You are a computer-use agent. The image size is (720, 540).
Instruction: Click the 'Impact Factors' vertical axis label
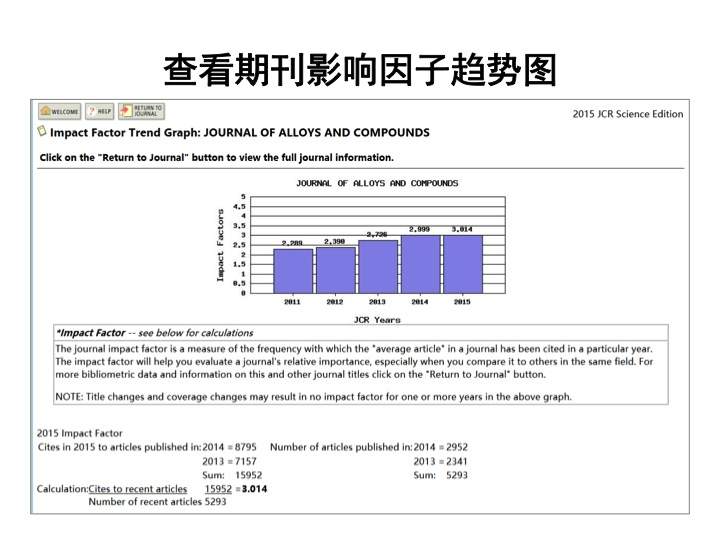(x=220, y=245)
